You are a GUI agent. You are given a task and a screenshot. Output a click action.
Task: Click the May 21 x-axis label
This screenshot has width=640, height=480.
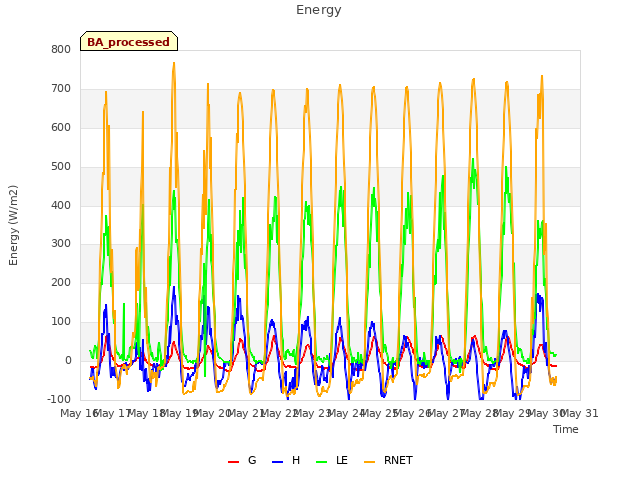[246, 413]
